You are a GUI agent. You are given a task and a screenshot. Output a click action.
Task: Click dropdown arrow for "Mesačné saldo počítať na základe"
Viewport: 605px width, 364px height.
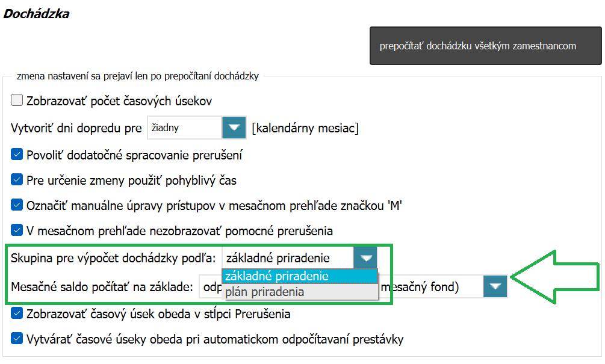tap(494, 287)
